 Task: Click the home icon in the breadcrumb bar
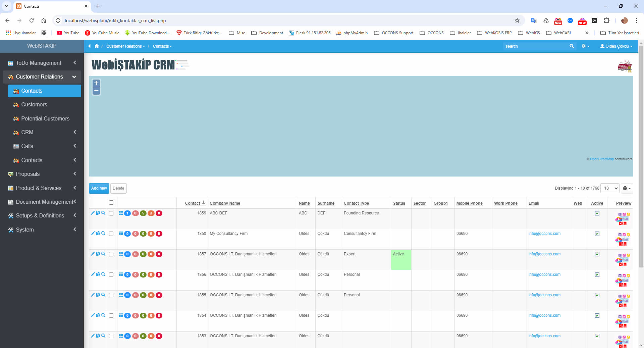[97, 46]
